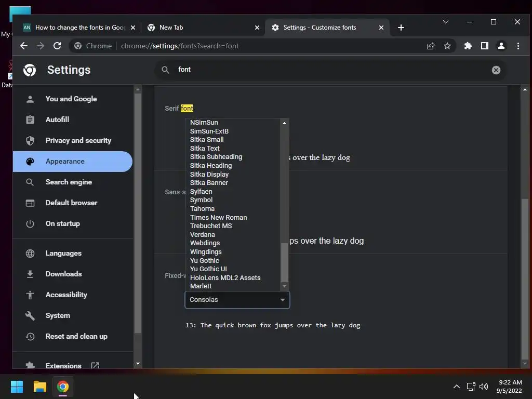Bookmark this page with the star icon
The height and width of the screenshot is (399, 532).
click(447, 46)
